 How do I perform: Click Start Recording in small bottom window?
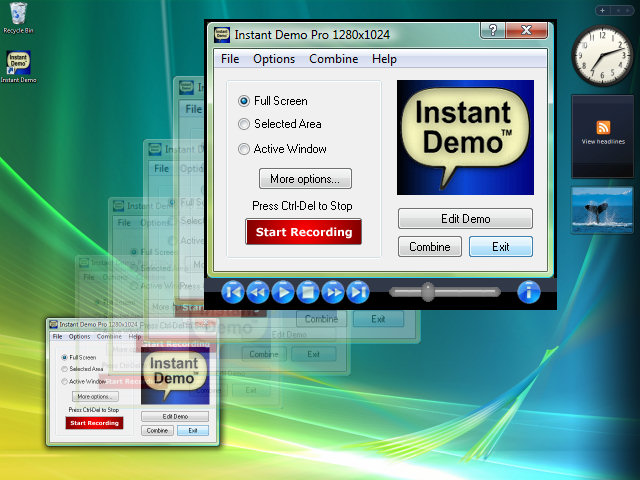point(94,423)
